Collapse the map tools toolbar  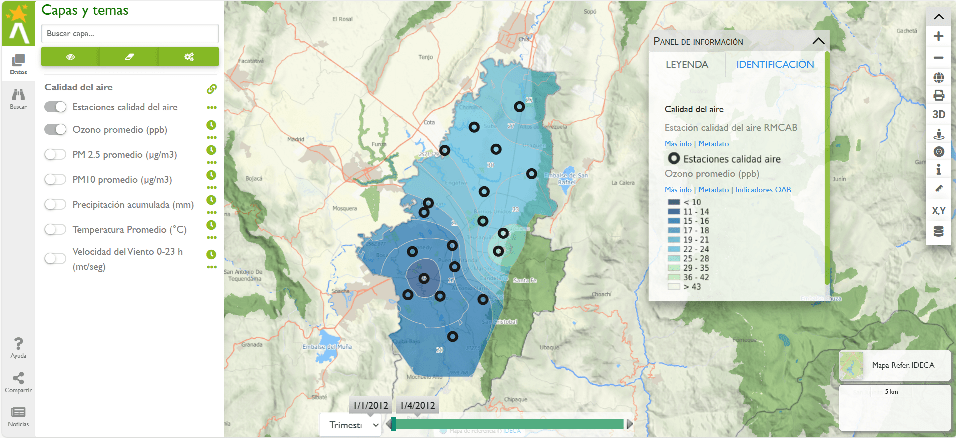click(x=938, y=16)
